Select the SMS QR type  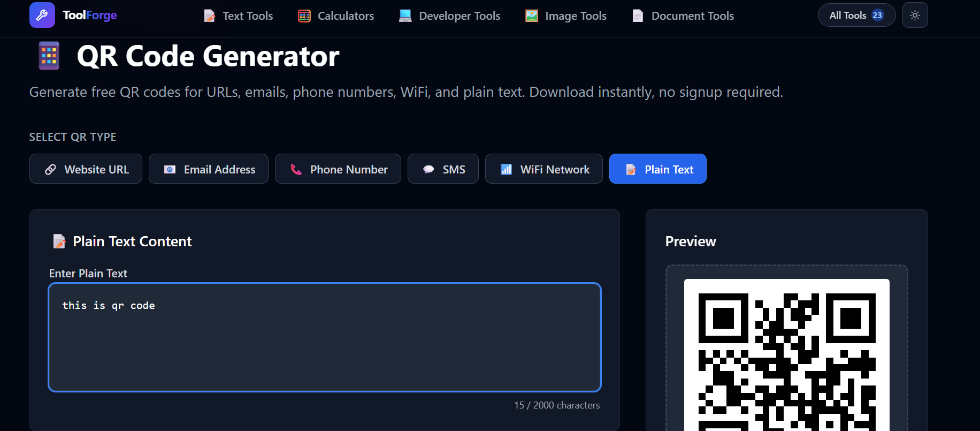tap(443, 169)
